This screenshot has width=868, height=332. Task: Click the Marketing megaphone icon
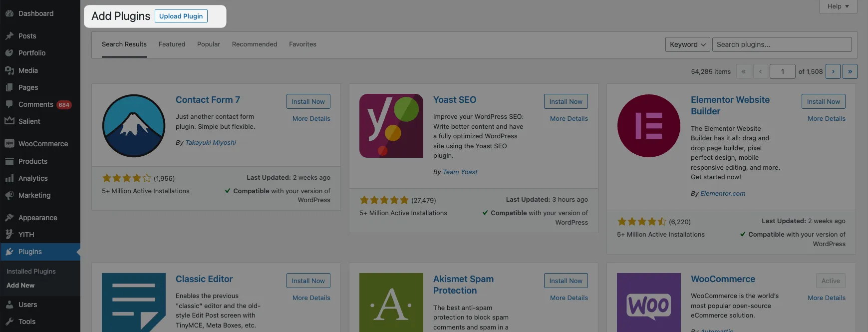9,195
